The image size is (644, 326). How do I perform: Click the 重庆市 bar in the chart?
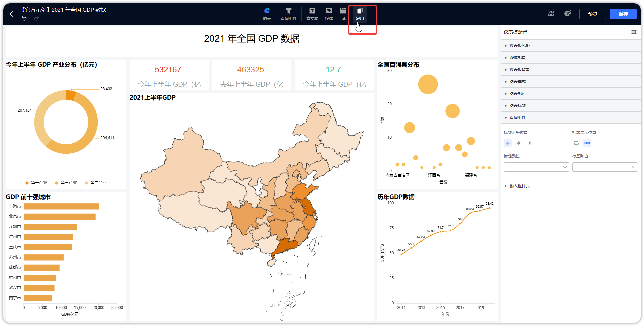point(48,247)
